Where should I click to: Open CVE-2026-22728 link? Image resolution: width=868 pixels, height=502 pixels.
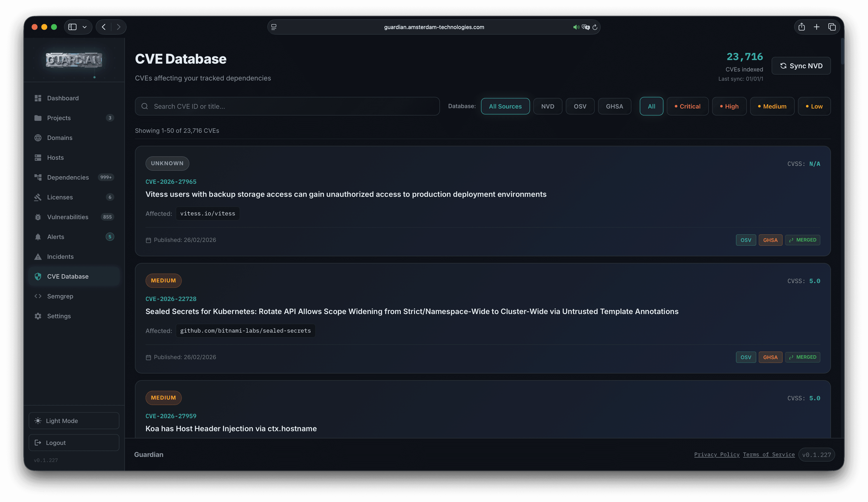[171, 299]
